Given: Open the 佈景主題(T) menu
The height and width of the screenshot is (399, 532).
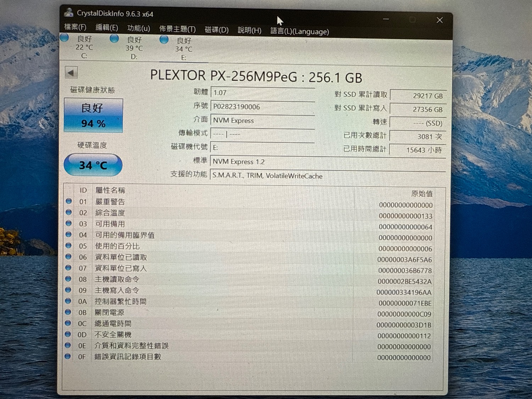Looking at the screenshot, I should pyautogui.click(x=177, y=29).
